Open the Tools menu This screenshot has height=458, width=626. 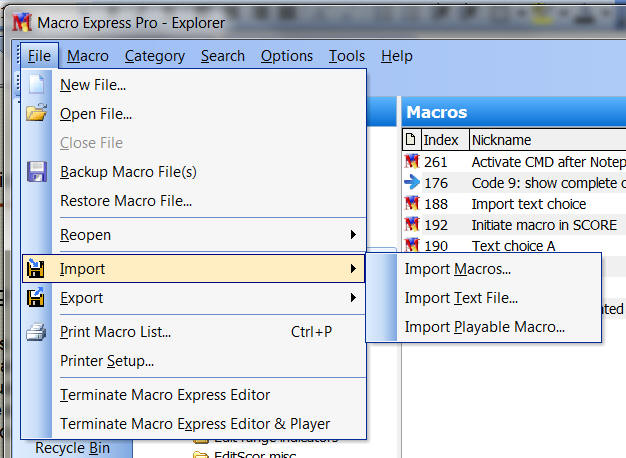(347, 56)
